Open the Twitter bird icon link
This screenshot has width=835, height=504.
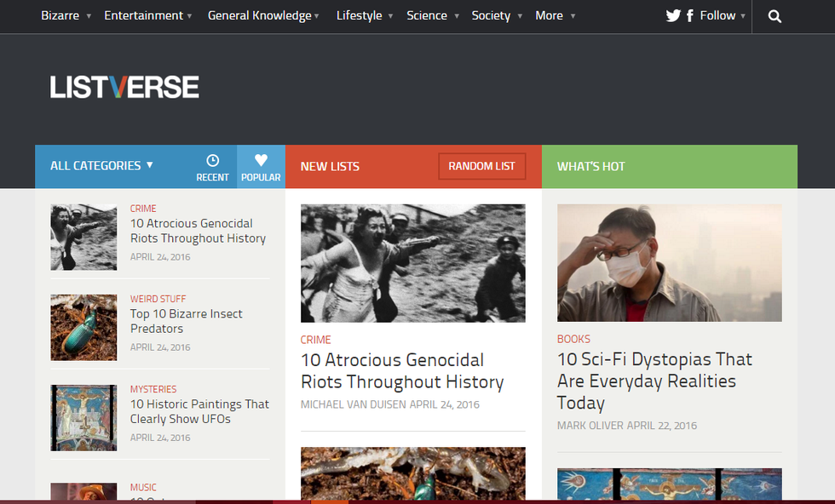point(673,16)
